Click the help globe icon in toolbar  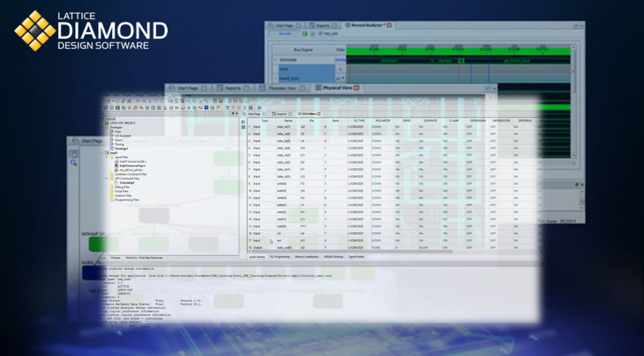[x=260, y=107]
